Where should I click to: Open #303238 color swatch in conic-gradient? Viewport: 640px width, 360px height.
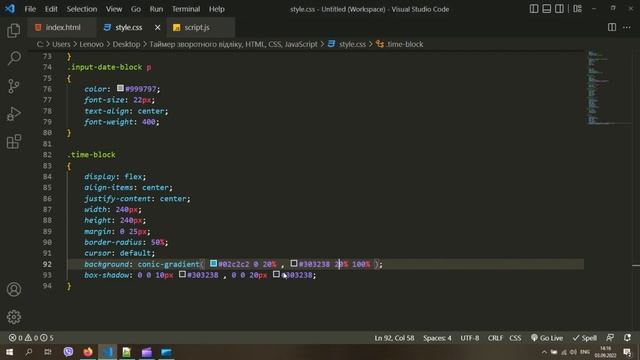(294, 263)
